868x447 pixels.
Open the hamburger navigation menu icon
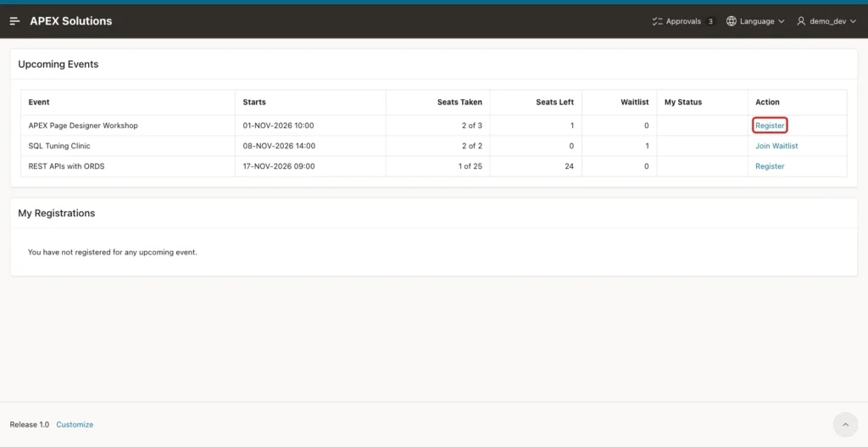click(15, 21)
